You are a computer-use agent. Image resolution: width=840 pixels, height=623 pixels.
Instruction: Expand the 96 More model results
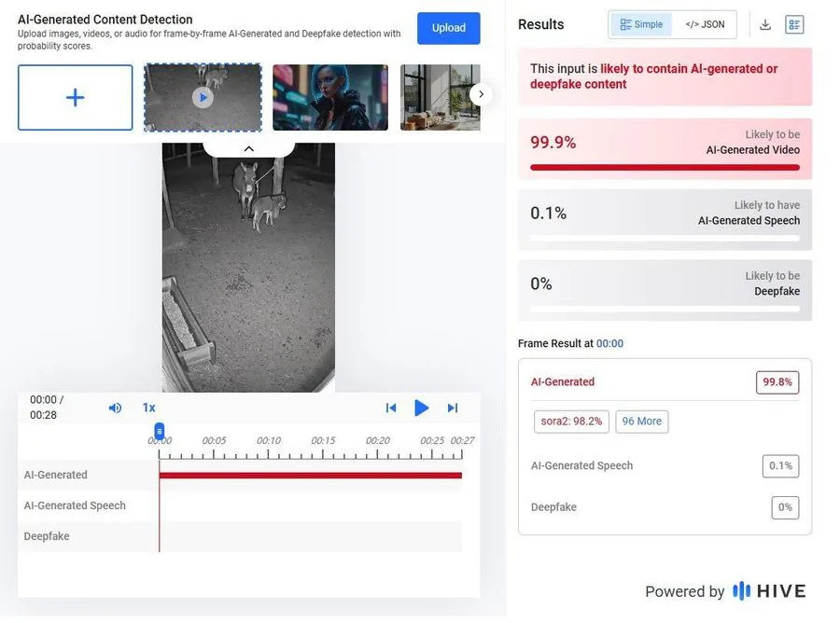641,421
